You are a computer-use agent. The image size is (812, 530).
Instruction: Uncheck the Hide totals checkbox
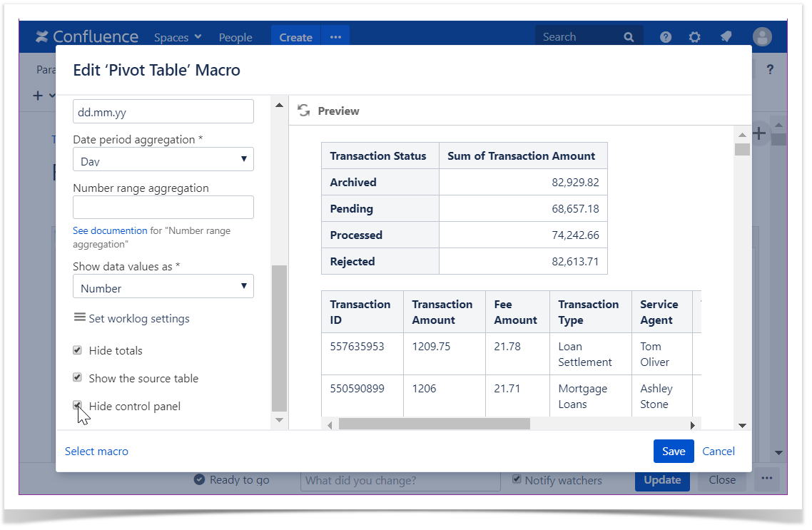point(78,350)
